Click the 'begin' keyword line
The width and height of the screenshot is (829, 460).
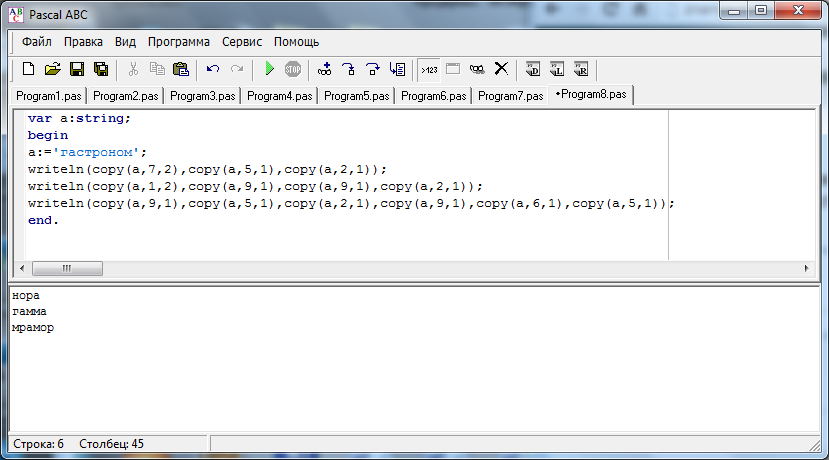48,135
